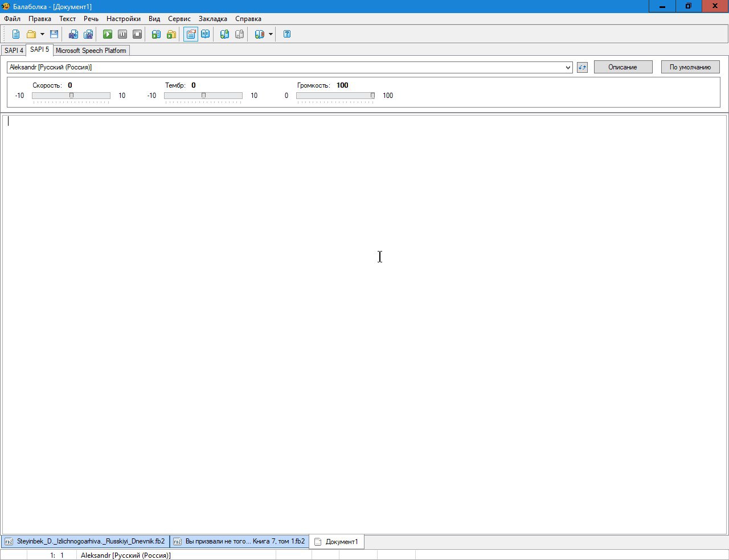Expand the bookmarks dropdown arrow in toolbar
Screen dimensions: 729x560
pos(271,34)
